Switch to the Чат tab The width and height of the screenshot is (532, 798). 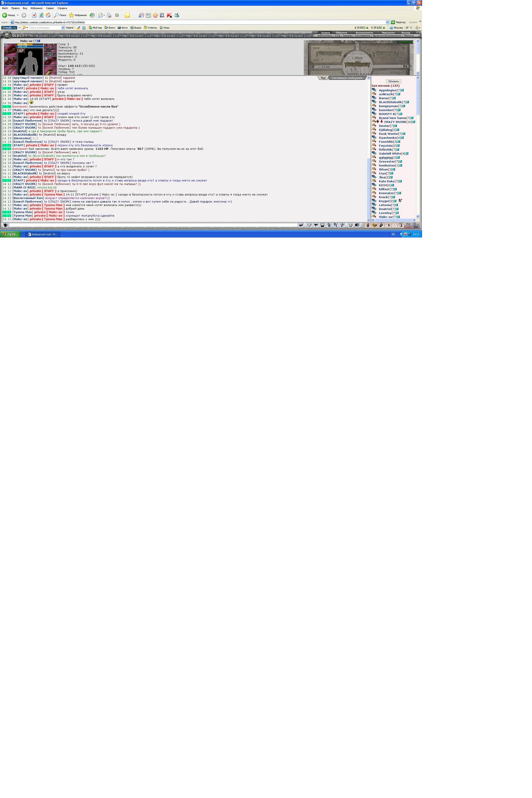323,78
